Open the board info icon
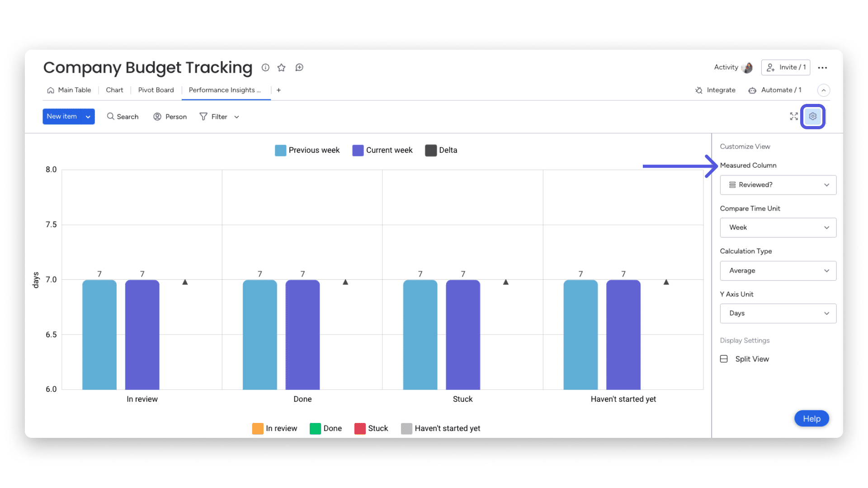The height and width of the screenshot is (488, 868). pos(265,67)
